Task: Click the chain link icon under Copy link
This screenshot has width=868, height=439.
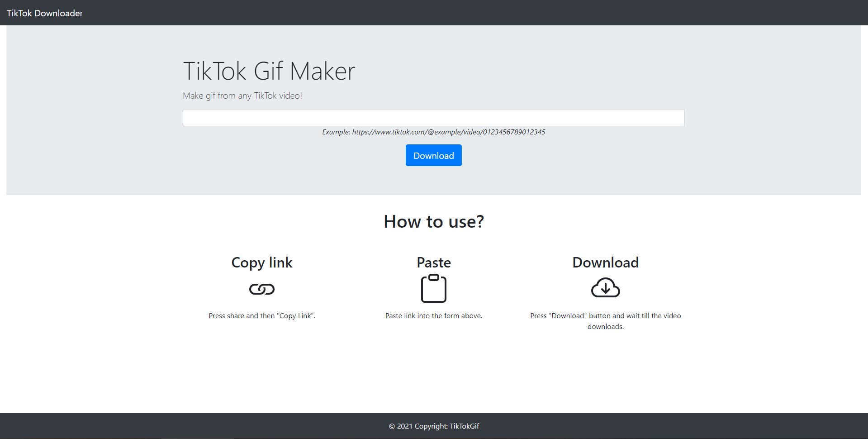Action: tap(261, 289)
